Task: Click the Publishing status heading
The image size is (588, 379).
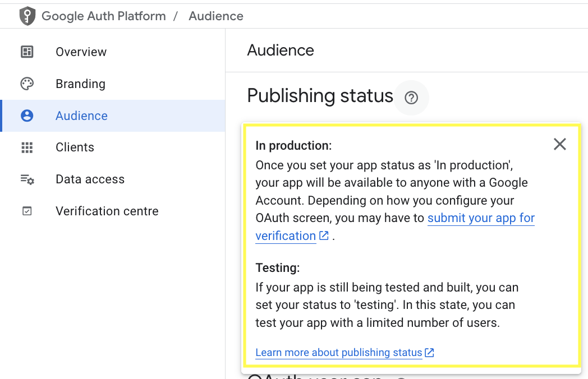Action: (x=320, y=96)
